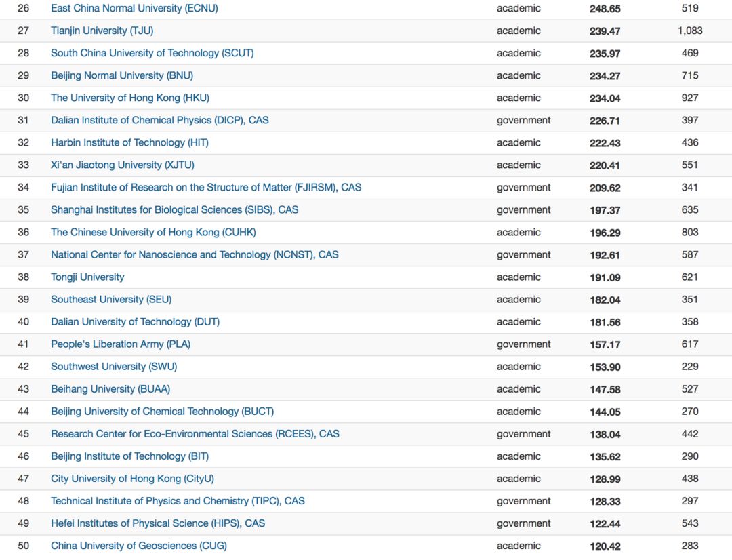Open People's Liberation Army (PLA) link
Image resolution: width=732 pixels, height=560 pixels.
(121, 344)
